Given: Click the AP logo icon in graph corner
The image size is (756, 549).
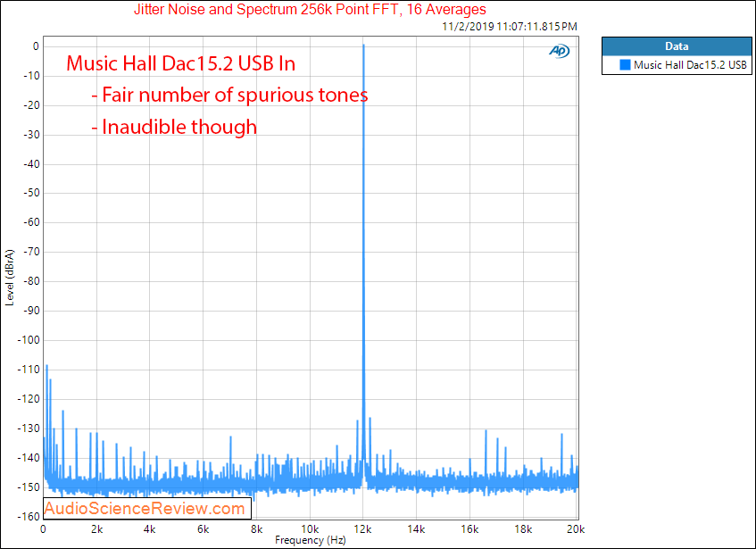Looking at the screenshot, I should point(560,51).
